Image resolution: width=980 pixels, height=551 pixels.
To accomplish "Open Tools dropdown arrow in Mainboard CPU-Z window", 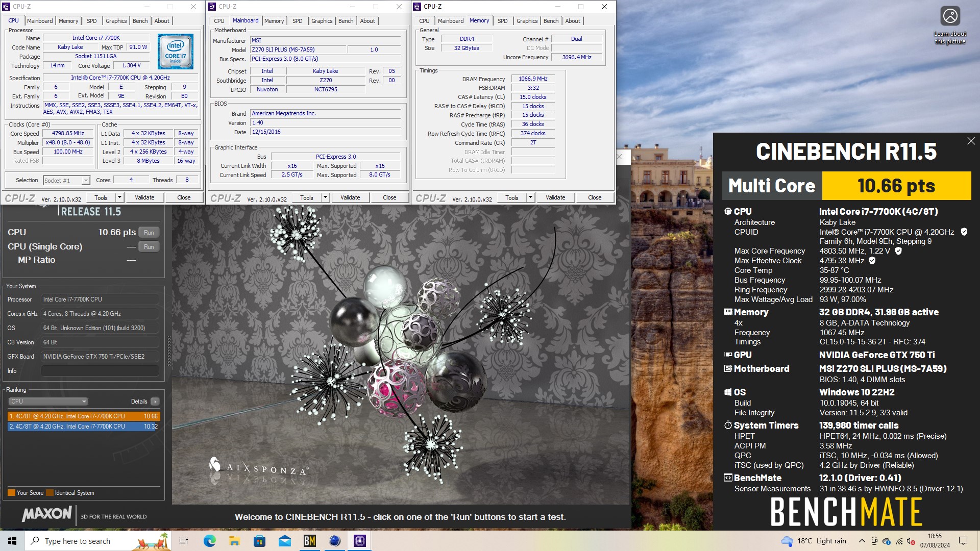I will pos(325,197).
